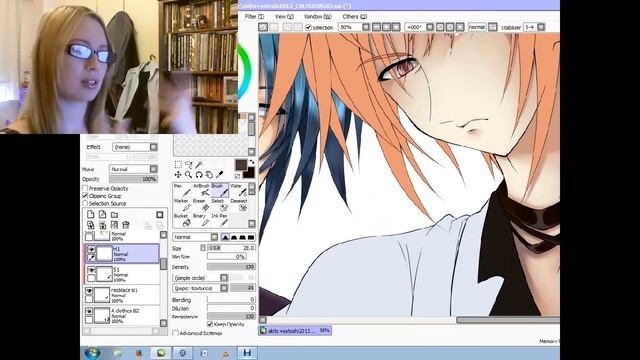Screen dimensions: 640x360
Task: Open the simple circle brush shape dropdown
Action: pyautogui.click(x=200, y=278)
